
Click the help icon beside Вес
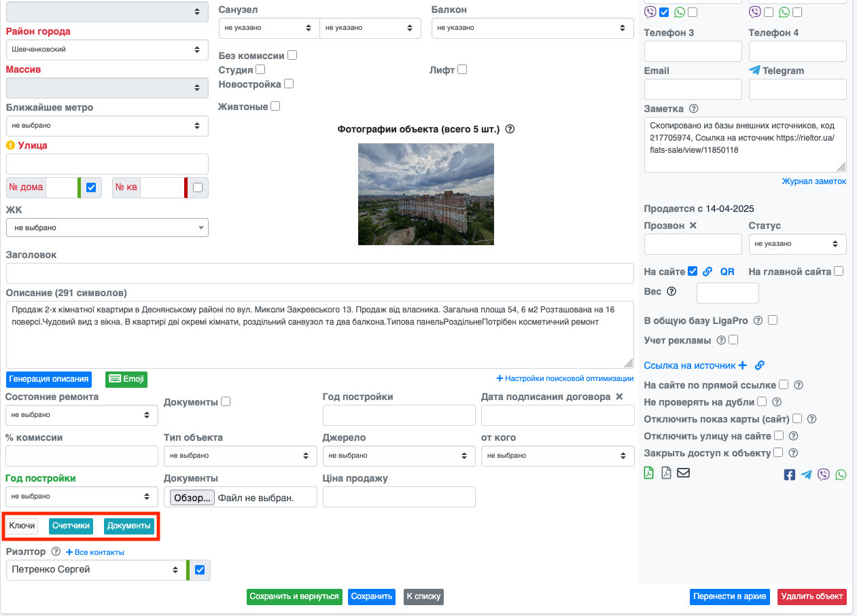671,291
